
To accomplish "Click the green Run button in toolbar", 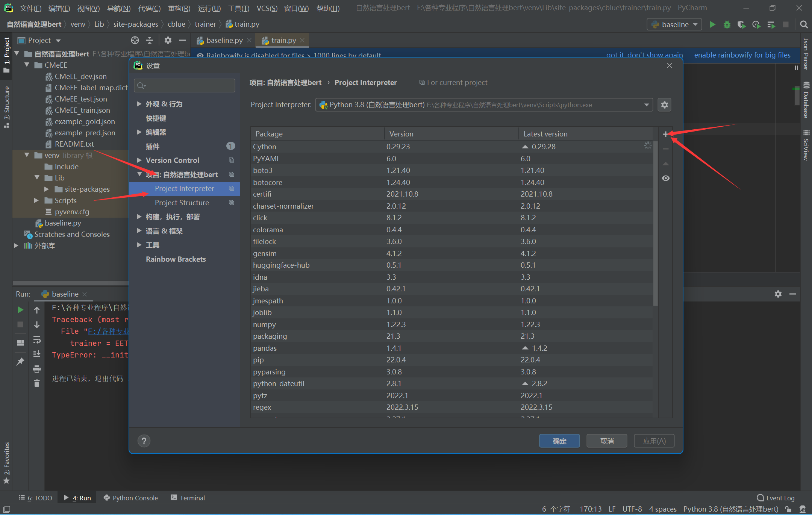I will [x=712, y=24].
